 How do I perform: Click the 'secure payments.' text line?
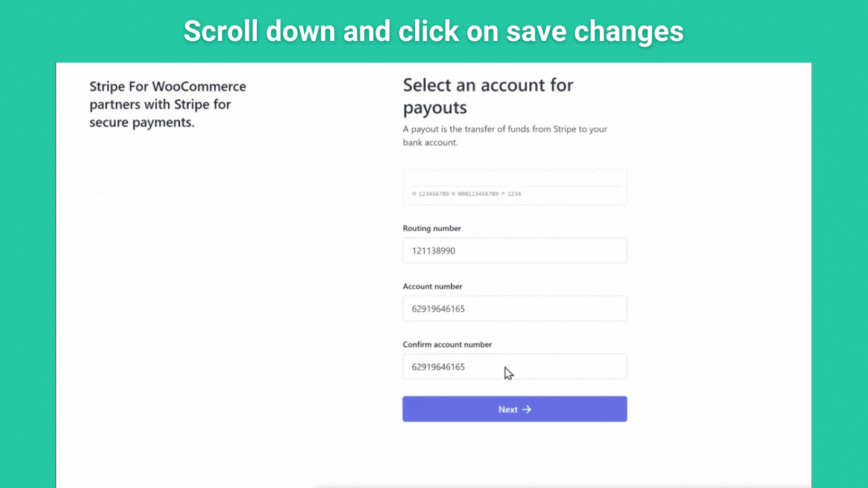pos(142,122)
